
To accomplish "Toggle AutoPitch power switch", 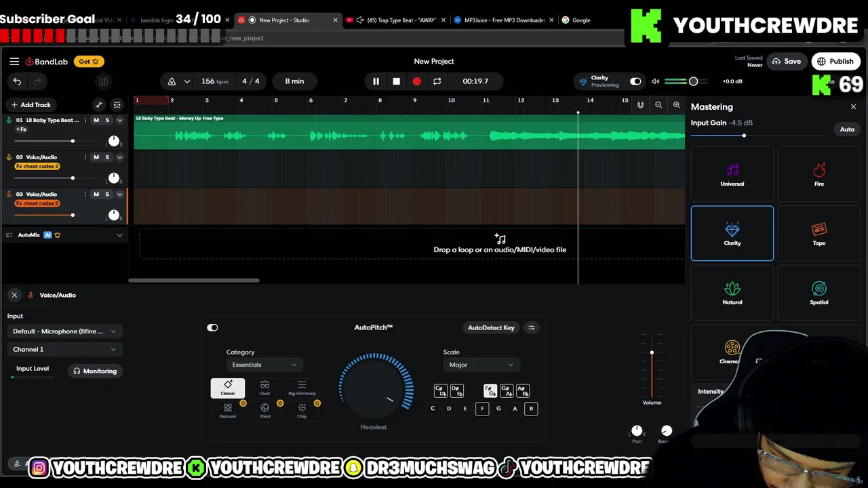I will click(x=212, y=327).
